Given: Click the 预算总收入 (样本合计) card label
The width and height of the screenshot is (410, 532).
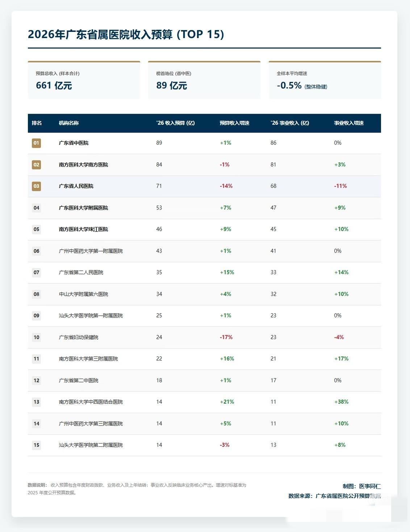Looking at the screenshot, I should (58, 74).
